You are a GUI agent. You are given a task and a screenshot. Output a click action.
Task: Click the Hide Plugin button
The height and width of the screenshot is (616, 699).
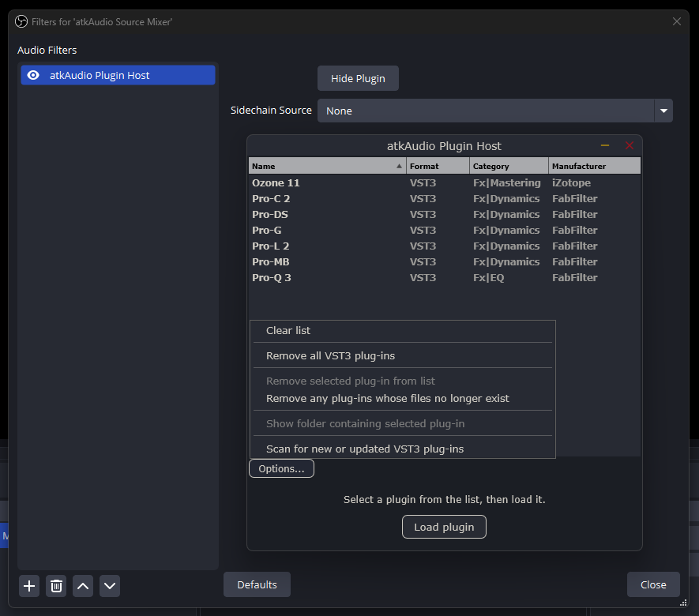pos(358,77)
